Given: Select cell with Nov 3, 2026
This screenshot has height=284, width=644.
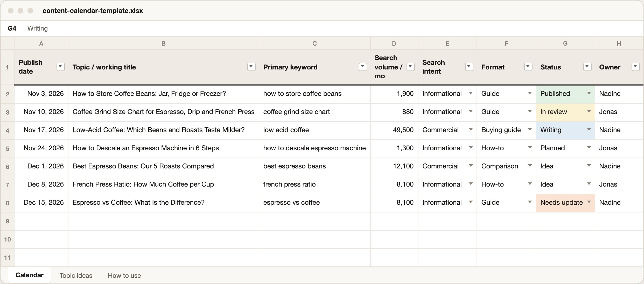Looking at the screenshot, I should point(41,94).
